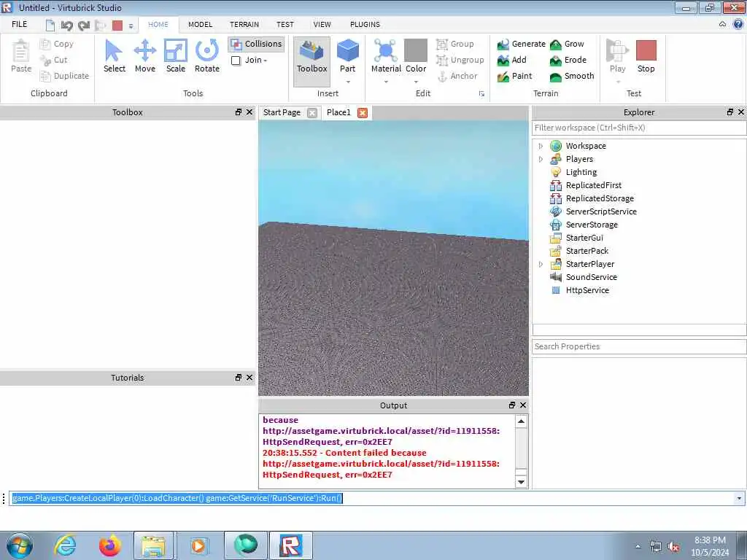Screen dimensions: 747x560
Task: Click the Paint terrain tool
Action: coord(514,76)
